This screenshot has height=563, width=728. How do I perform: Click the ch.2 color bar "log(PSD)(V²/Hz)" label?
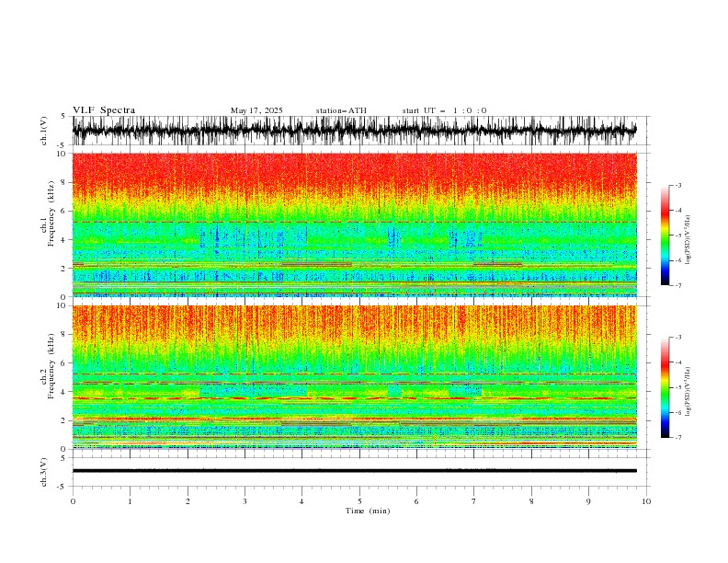[688, 391]
